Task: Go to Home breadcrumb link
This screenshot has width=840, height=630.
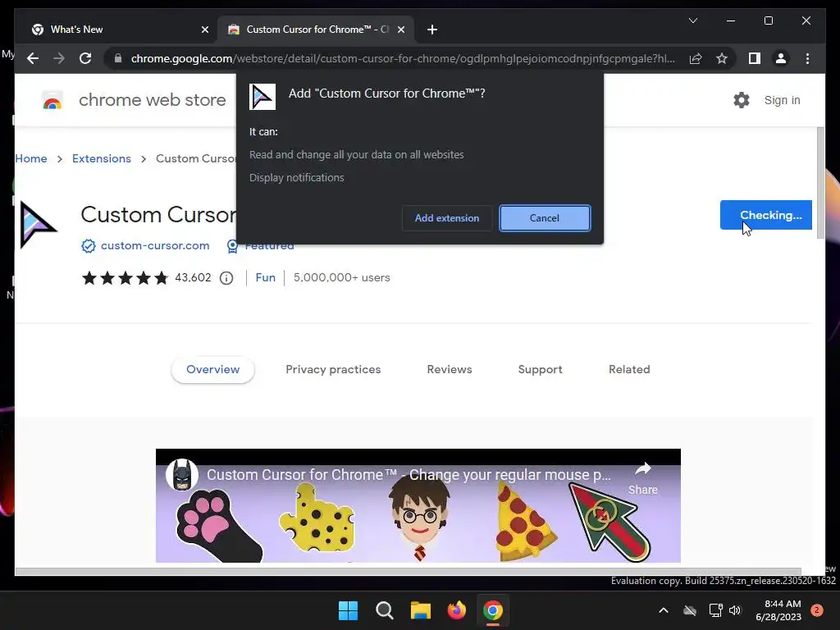Action: click(x=31, y=158)
